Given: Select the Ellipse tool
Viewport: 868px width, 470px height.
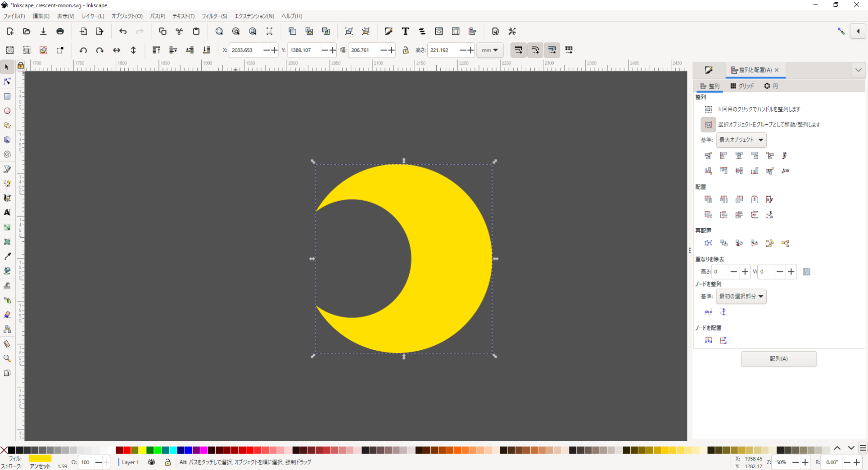Looking at the screenshot, I should [7, 111].
